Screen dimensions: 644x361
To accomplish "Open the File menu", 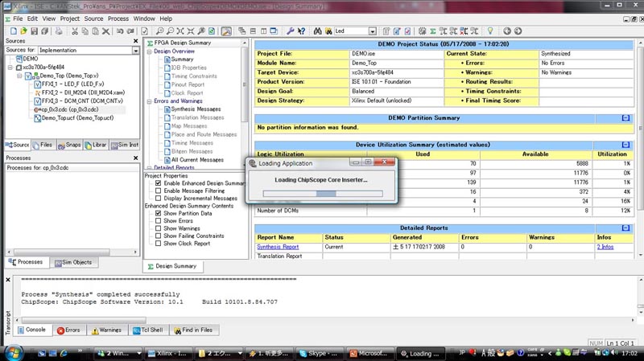I will point(18,18).
